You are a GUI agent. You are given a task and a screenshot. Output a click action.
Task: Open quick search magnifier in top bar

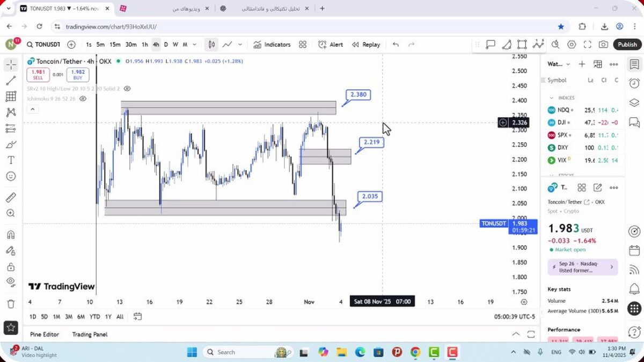pyautogui.click(x=555, y=45)
